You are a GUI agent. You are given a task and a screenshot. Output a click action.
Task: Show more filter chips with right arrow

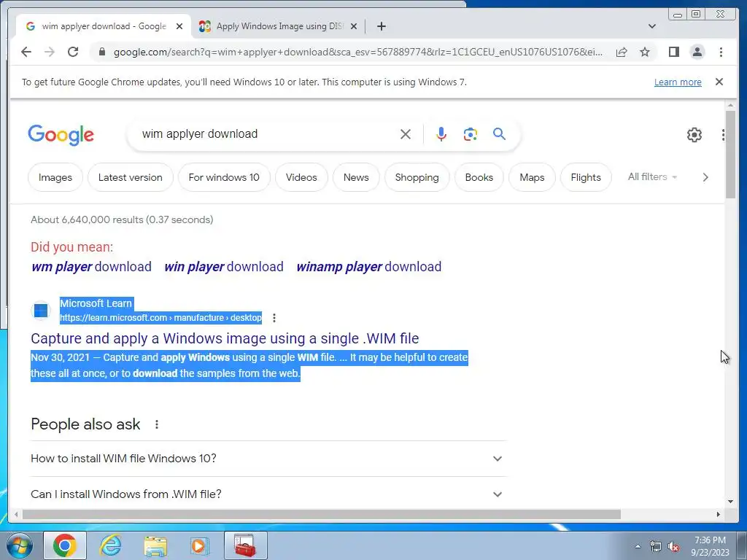coord(705,177)
